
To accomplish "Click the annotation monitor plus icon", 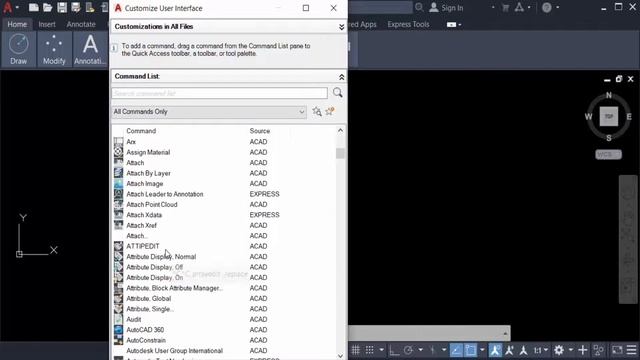I will click(x=582, y=350).
